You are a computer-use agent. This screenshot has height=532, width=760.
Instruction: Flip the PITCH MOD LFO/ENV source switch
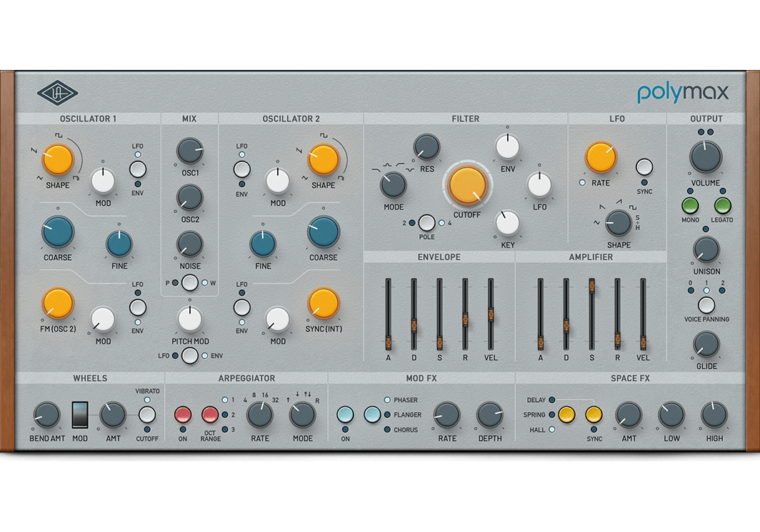(x=190, y=356)
